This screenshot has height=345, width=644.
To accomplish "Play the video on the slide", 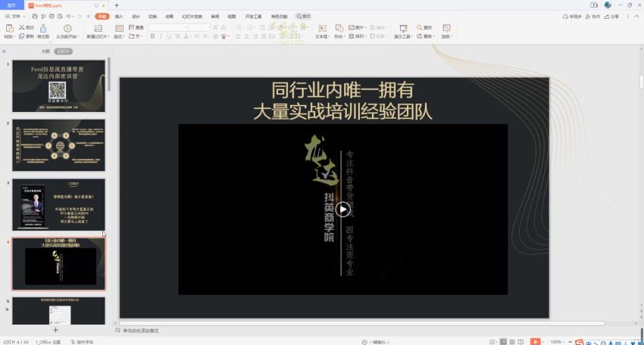I will 342,210.
